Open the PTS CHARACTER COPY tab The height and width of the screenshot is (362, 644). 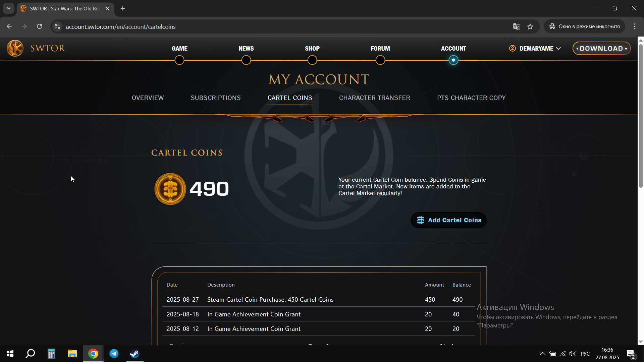[471, 98]
